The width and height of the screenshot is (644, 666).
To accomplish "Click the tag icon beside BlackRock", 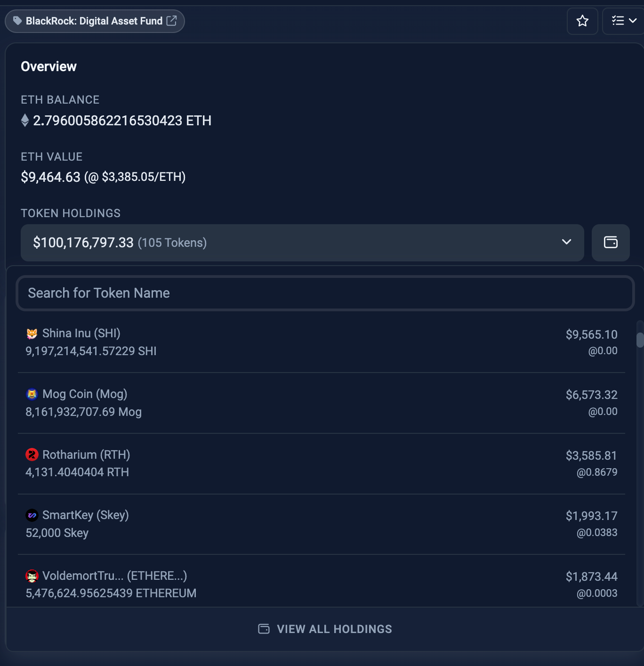I will (x=17, y=21).
